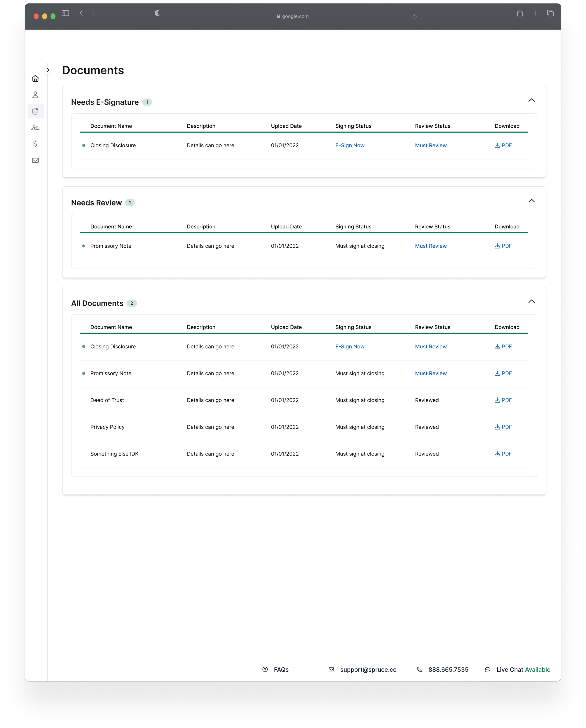Viewport: 586px width, 728px height.
Task: Open the envelope messages icon in sidebar
Action: coord(35,160)
